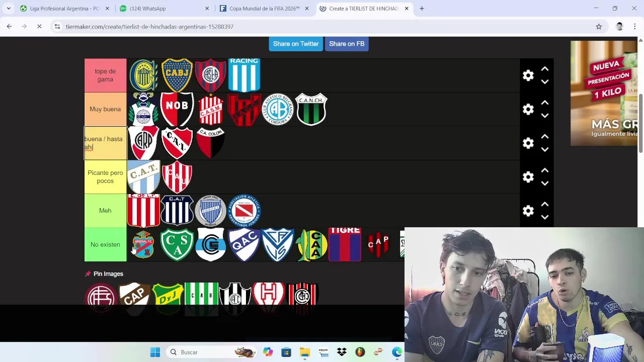Move Muy buena row up
Image resolution: width=644 pixels, height=362 pixels.
point(545,103)
